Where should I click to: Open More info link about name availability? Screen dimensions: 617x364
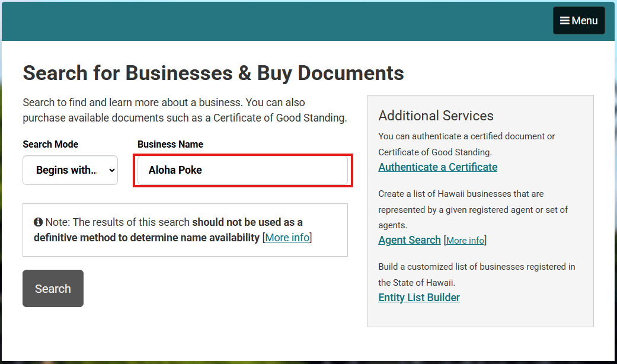point(287,238)
